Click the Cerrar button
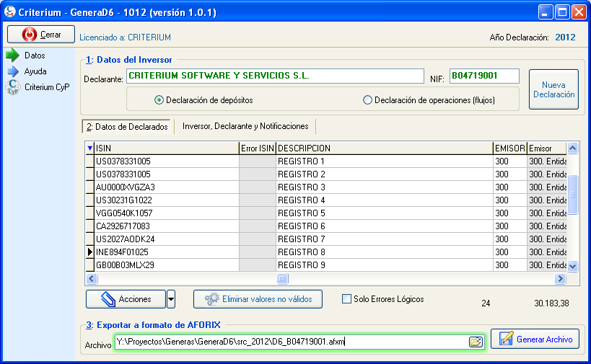The height and width of the screenshot is (364, 591). click(41, 35)
